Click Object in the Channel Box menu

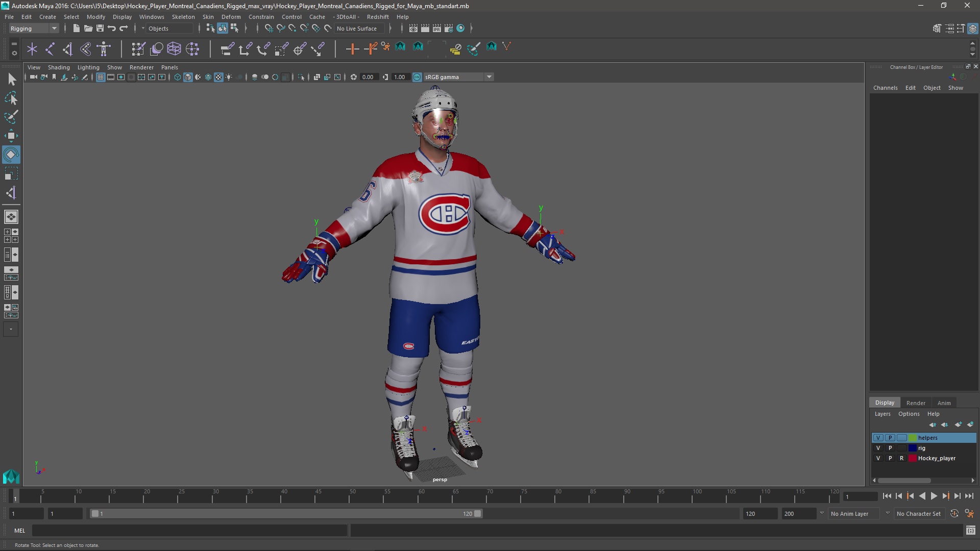tap(932, 88)
